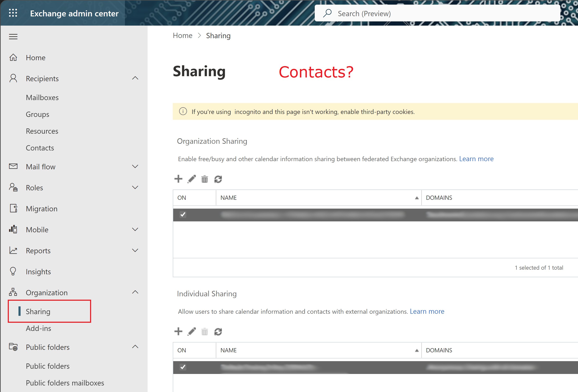The image size is (578, 392).
Task: Add a new individual sharing policy
Action: pos(178,332)
